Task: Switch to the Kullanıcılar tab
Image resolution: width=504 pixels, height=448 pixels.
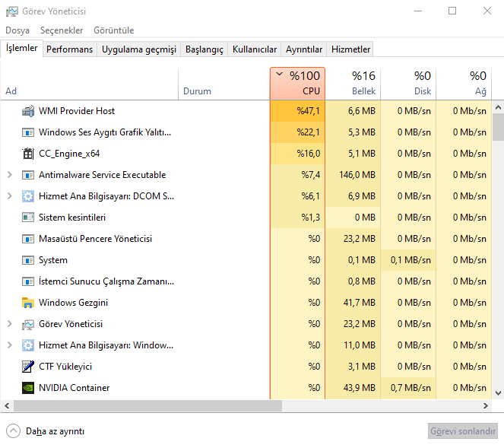Action: point(254,49)
